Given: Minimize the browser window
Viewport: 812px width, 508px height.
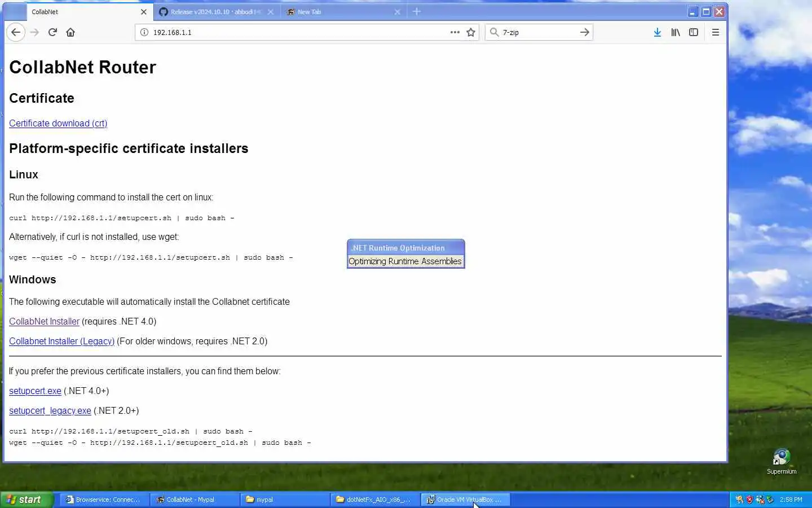Looking at the screenshot, I should 692,11.
